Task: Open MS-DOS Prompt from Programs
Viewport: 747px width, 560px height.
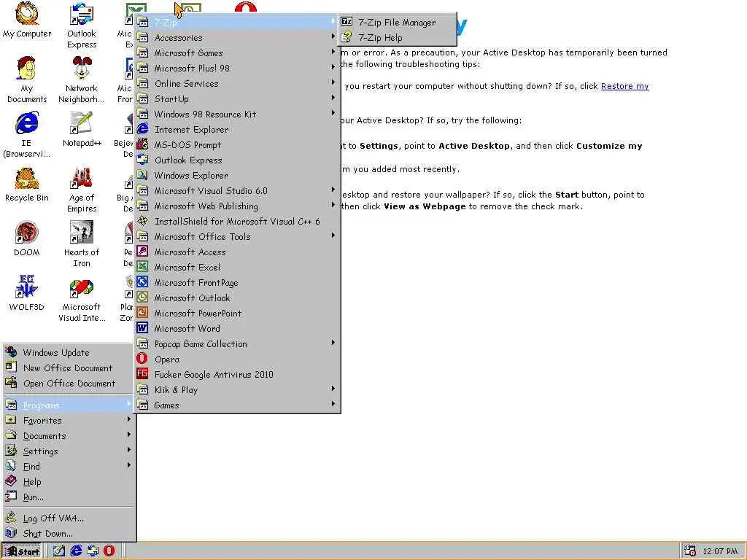Action: point(237,145)
